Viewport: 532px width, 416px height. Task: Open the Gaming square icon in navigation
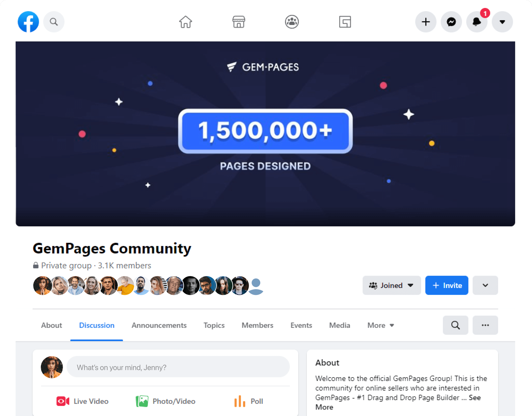pos(345,22)
